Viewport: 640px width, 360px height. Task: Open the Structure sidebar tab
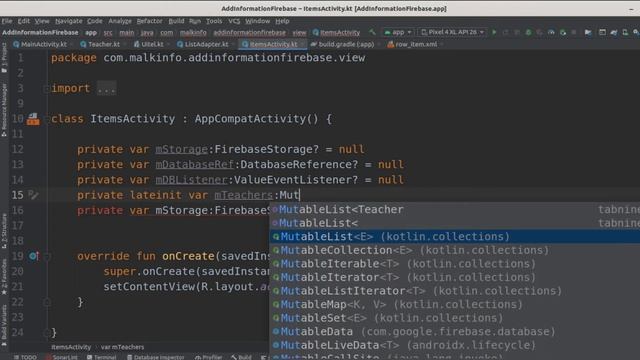(4, 231)
